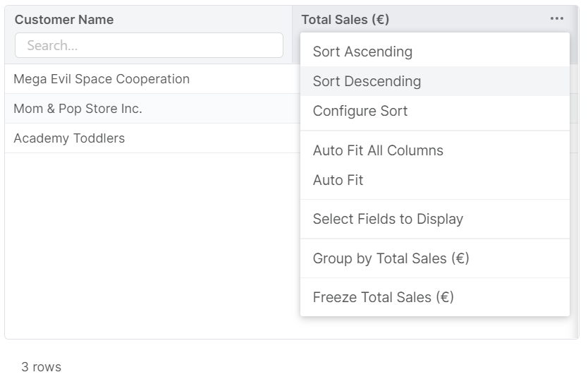Select Sort Descending in the dropdown menu
Viewport: 588px width, 384px height.
(x=367, y=81)
